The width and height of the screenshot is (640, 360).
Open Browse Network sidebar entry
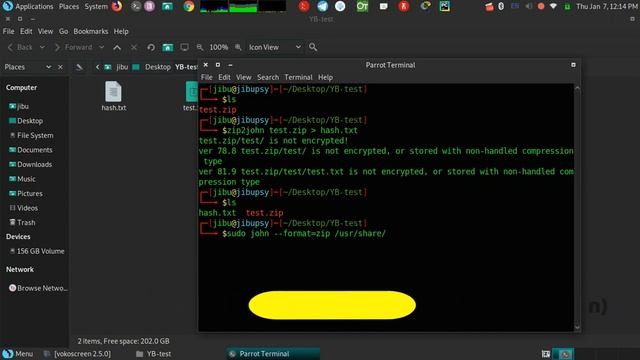[x=38, y=288]
